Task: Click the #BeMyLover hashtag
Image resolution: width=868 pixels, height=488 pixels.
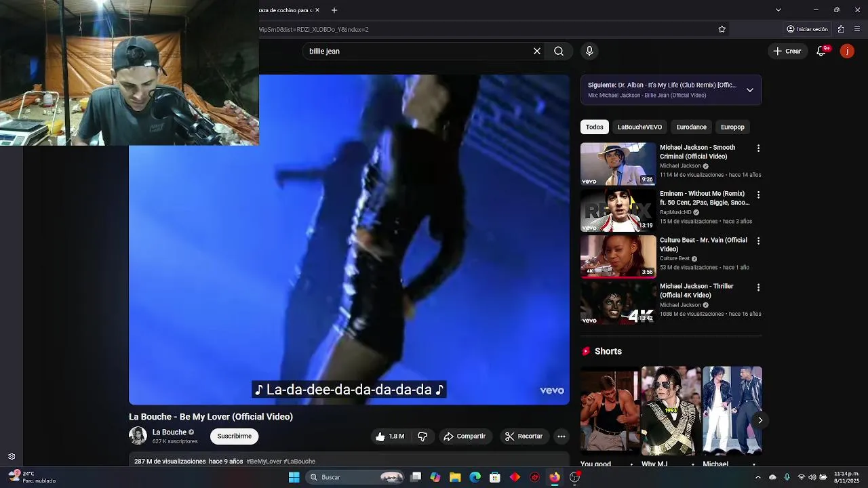Action: 264,462
